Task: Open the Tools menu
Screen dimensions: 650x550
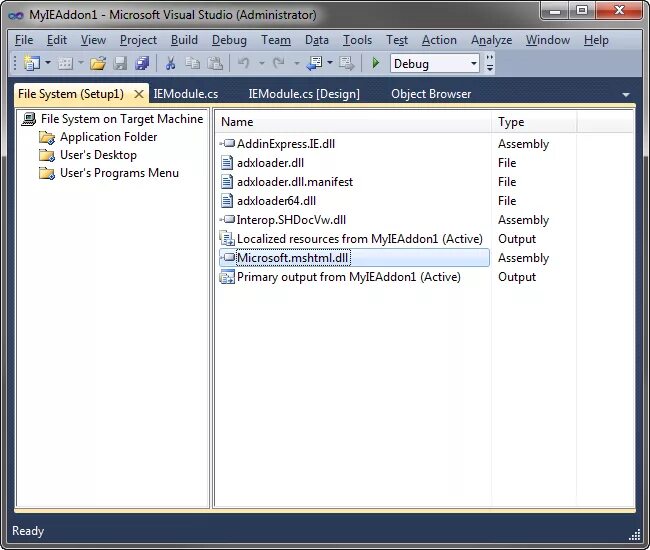Action: coord(357,40)
